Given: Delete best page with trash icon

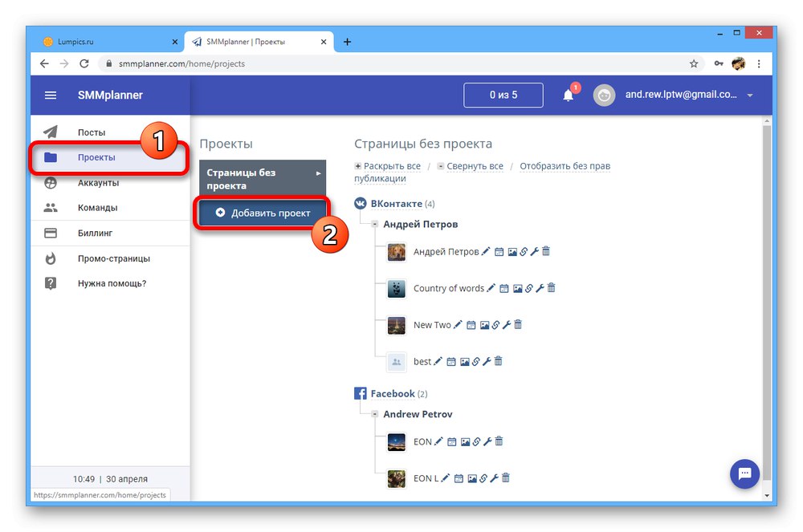Looking at the screenshot, I should click(x=499, y=360).
